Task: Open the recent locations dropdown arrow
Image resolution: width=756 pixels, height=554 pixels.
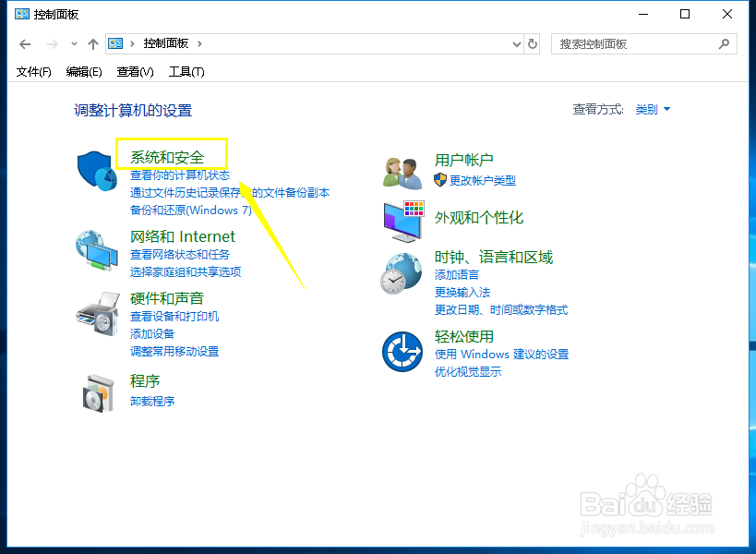Action: 74,44
